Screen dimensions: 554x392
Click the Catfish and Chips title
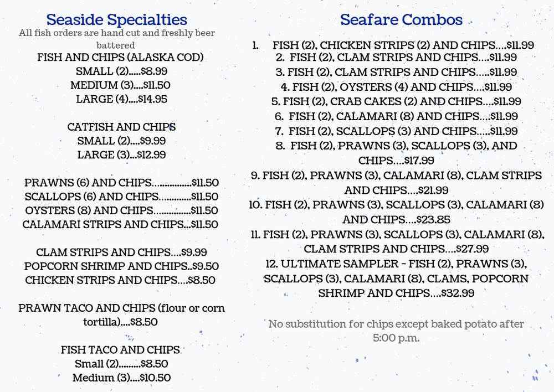[x=121, y=127]
